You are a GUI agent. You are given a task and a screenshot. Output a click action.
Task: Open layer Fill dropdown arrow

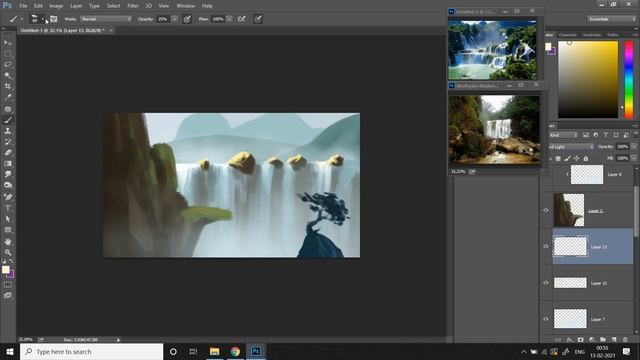(x=633, y=158)
